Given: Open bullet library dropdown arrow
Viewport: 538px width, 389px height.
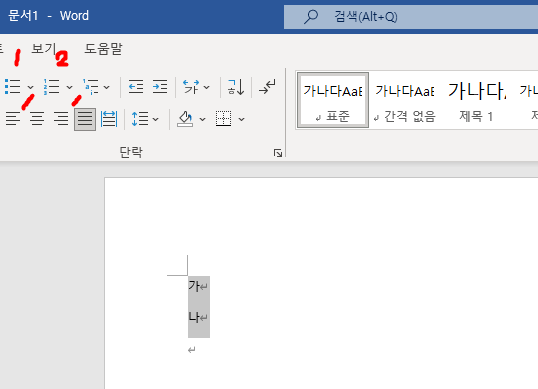Looking at the screenshot, I should tap(31, 87).
